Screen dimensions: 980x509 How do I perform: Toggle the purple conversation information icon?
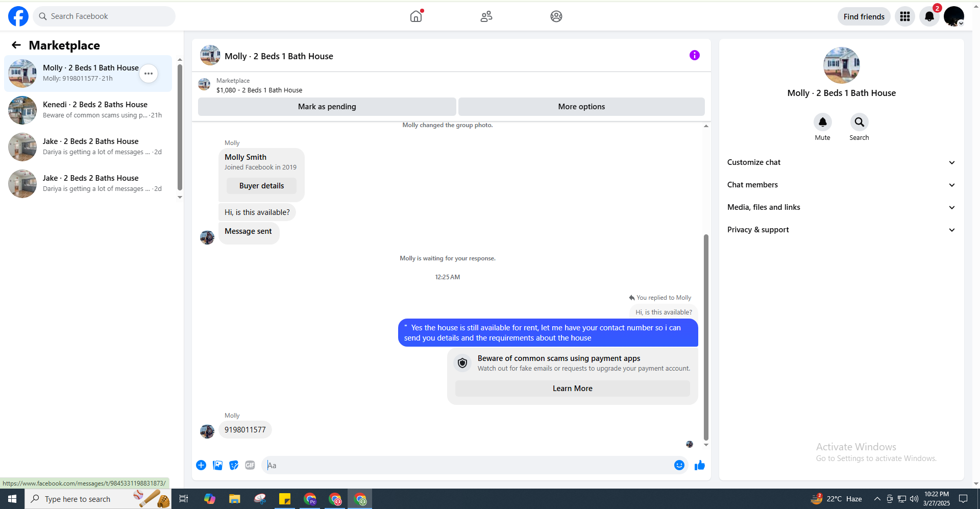695,55
